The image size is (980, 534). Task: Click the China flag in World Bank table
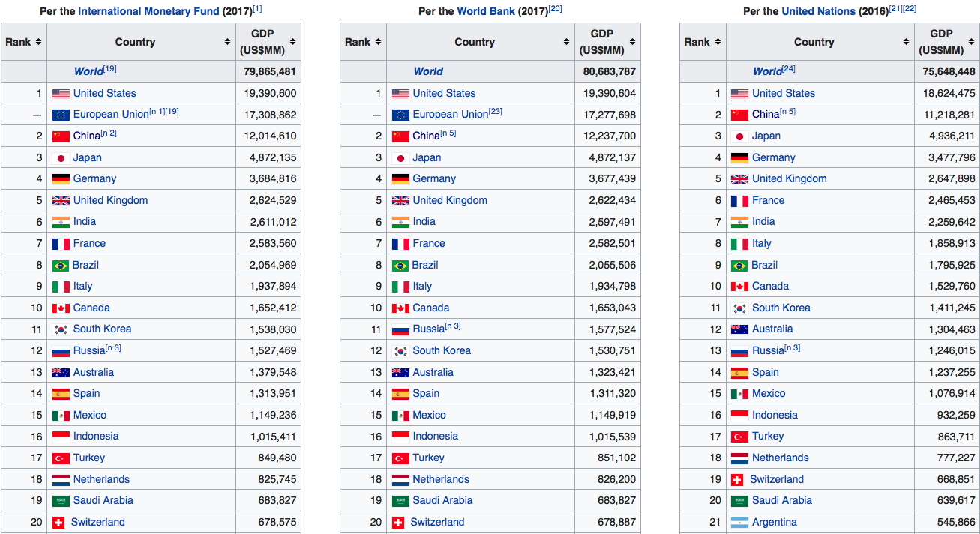point(400,136)
